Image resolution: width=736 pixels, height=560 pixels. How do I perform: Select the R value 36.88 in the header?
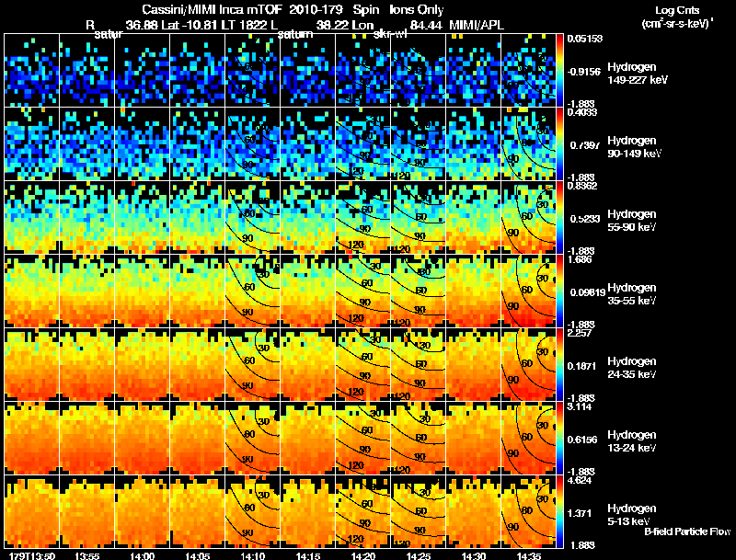(x=142, y=25)
